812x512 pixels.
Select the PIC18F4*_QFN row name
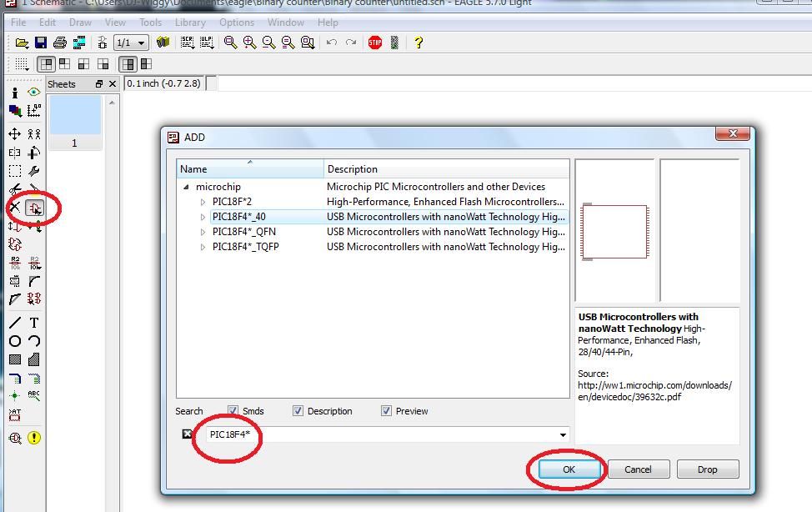244,232
